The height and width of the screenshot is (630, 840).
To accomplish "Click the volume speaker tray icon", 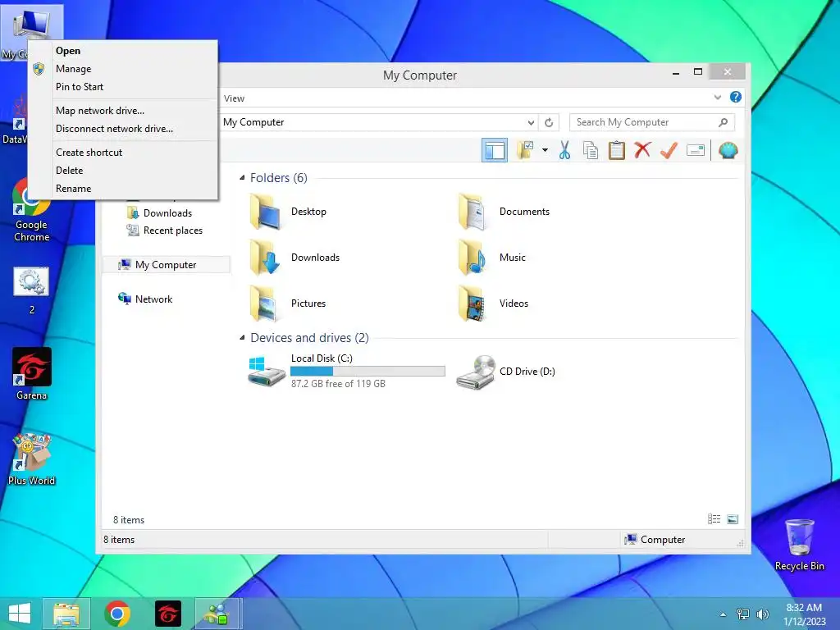I will (x=762, y=614).
